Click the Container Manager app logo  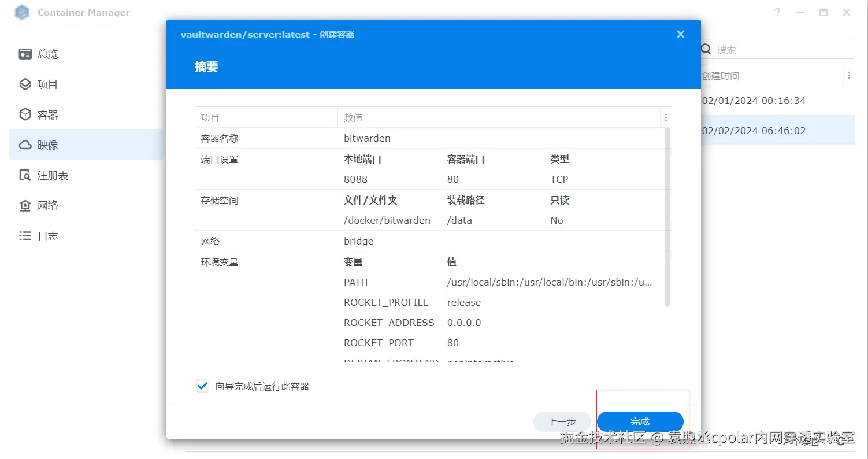22,12
